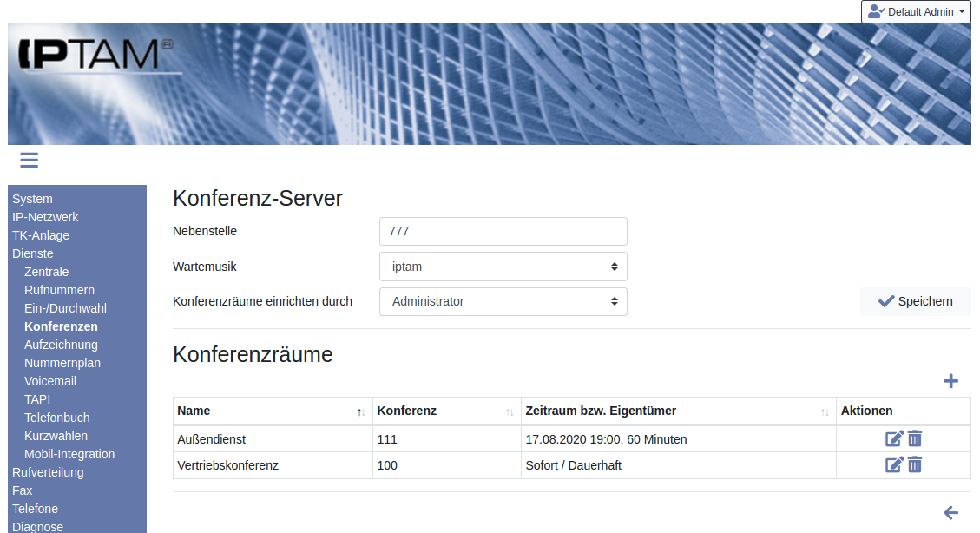The image size is (980, 533).
Task: Toggle the hamburger sidebar menu
Action: coord(29,160)
